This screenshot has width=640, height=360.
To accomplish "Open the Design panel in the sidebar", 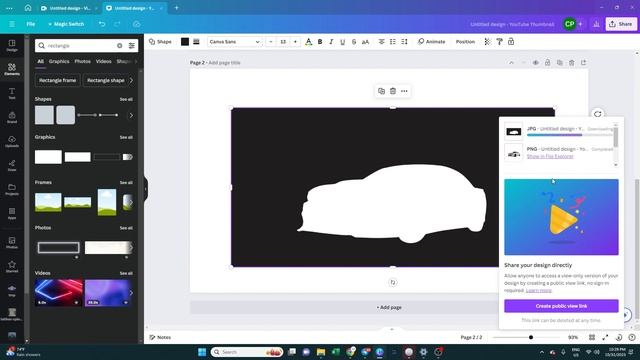I will 12,45.
